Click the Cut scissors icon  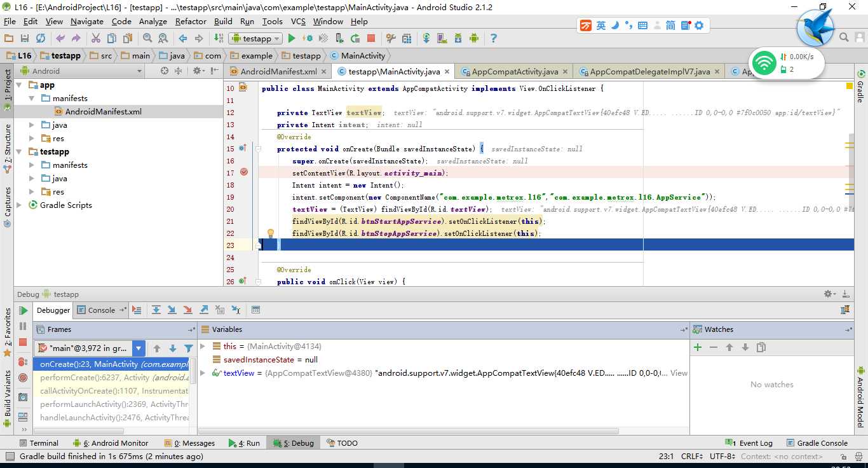coord(96,38)
